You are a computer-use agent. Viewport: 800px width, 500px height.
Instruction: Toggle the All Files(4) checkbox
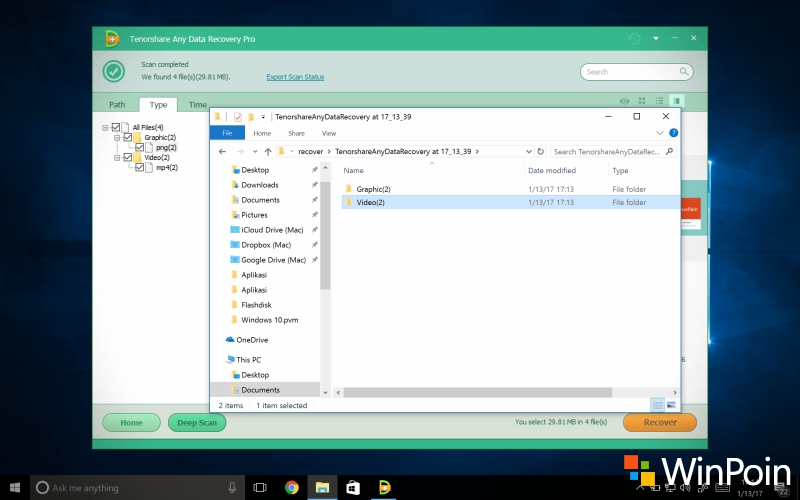pyautogui.click(x=116, y=127)
